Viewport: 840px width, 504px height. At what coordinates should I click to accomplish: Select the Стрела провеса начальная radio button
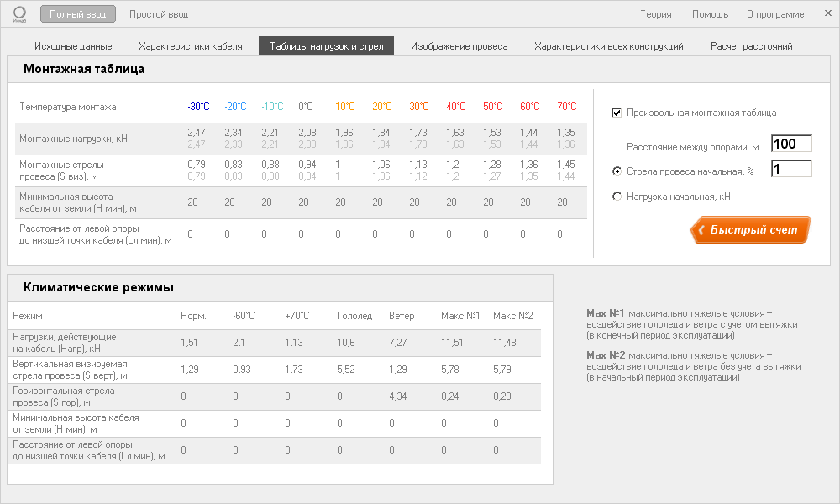(x=617, y=171)
